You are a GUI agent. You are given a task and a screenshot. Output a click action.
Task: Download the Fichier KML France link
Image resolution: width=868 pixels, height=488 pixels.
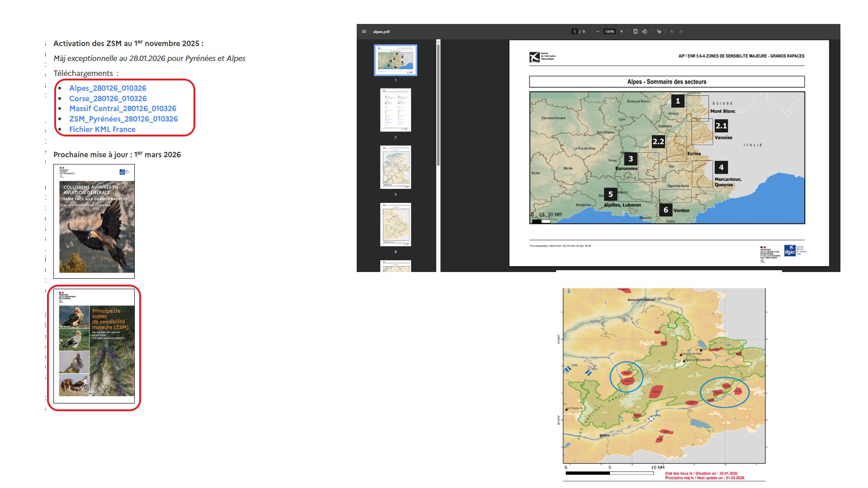tap(102, 129)
